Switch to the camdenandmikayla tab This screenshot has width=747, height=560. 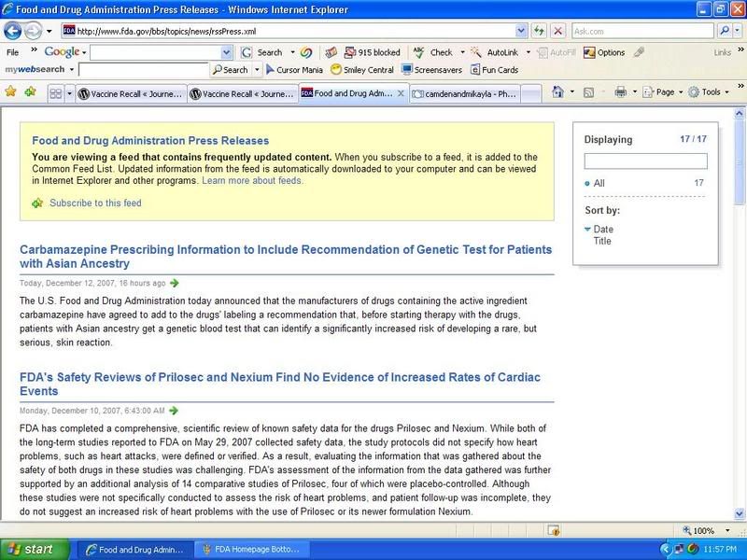pyautogui.click(x=465, y=94)
